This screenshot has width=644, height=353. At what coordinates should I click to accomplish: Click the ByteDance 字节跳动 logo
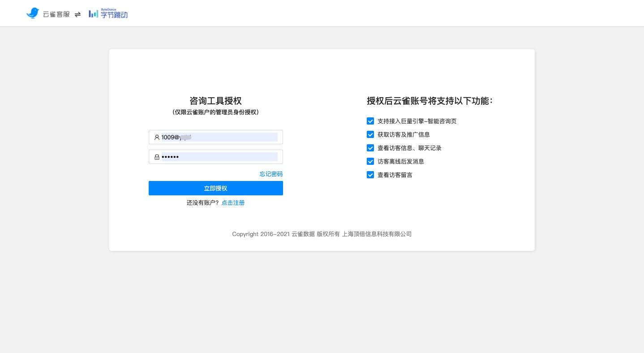pos(108,13)
